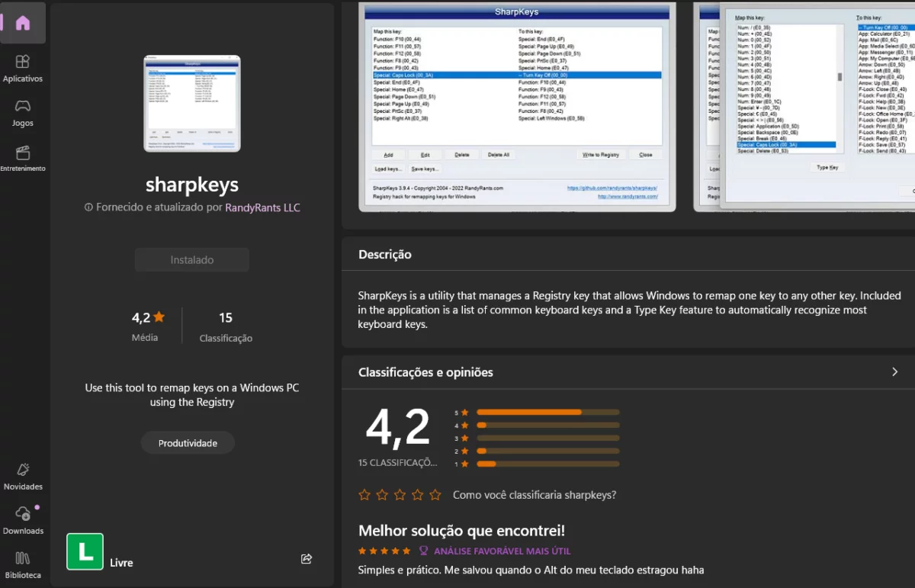The image size is (915, 588).
Task: Open the Biblioteca library
Action: click(23, 564)
